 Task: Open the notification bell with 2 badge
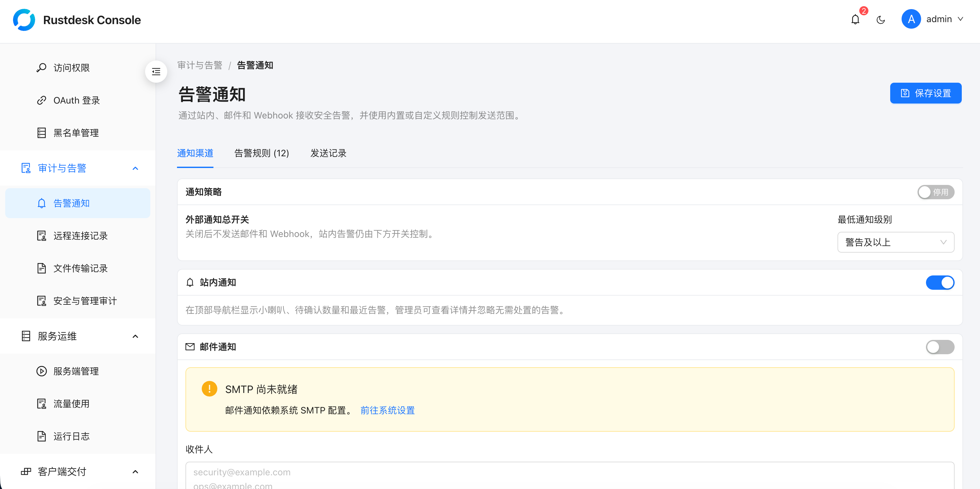coord(855,19)
